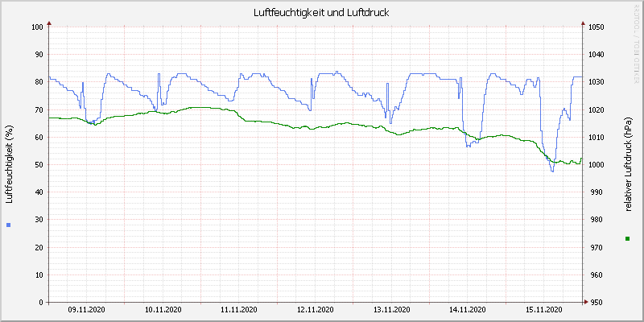Click the right axis value 1040
Viewport: 644px width, 322px height.
click(x=596, y=55)
